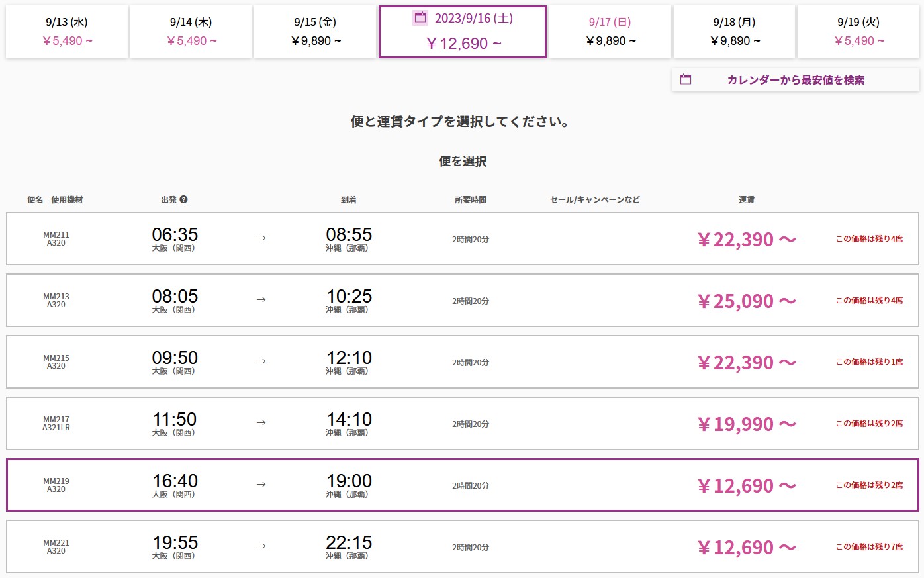This screenshot has width=924, height=578.
Task: Click the help icon next to 出発
Action: 183,199
